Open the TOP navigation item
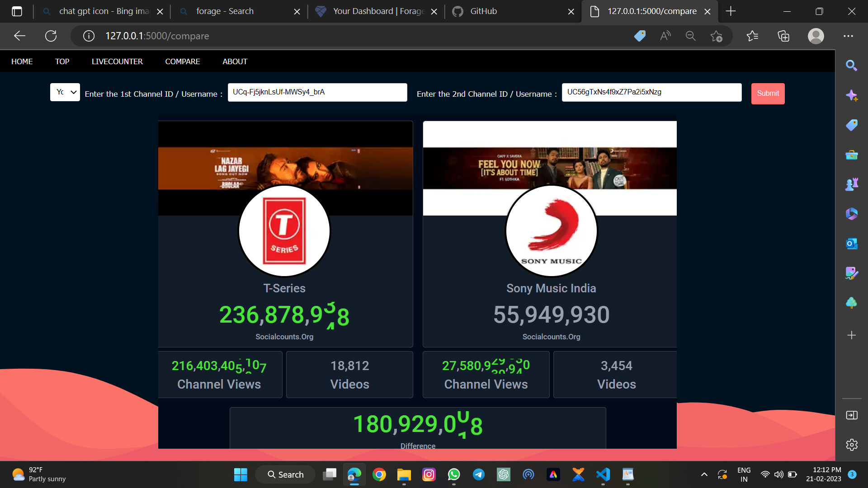868x488 pixels. click(x=62, y=61)
